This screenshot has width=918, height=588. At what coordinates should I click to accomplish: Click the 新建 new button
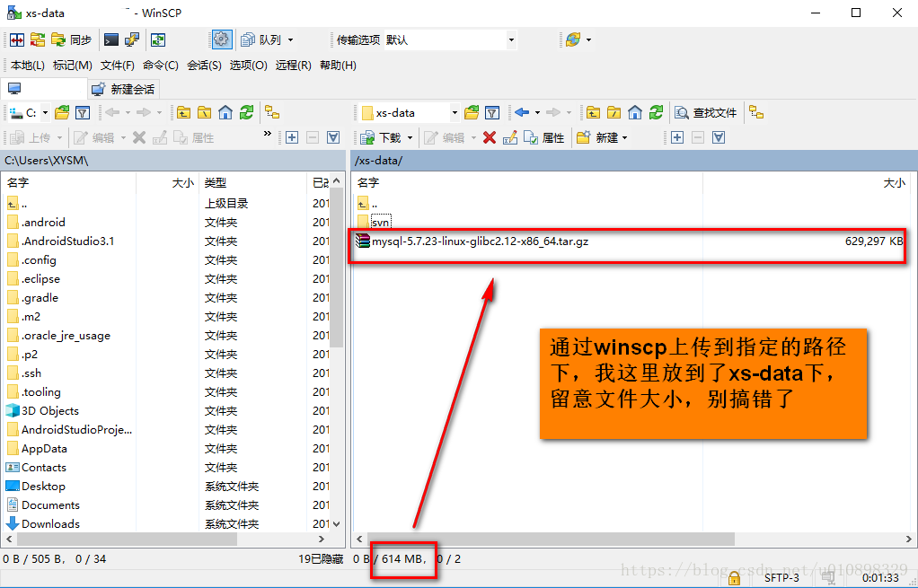coord(597,137)
